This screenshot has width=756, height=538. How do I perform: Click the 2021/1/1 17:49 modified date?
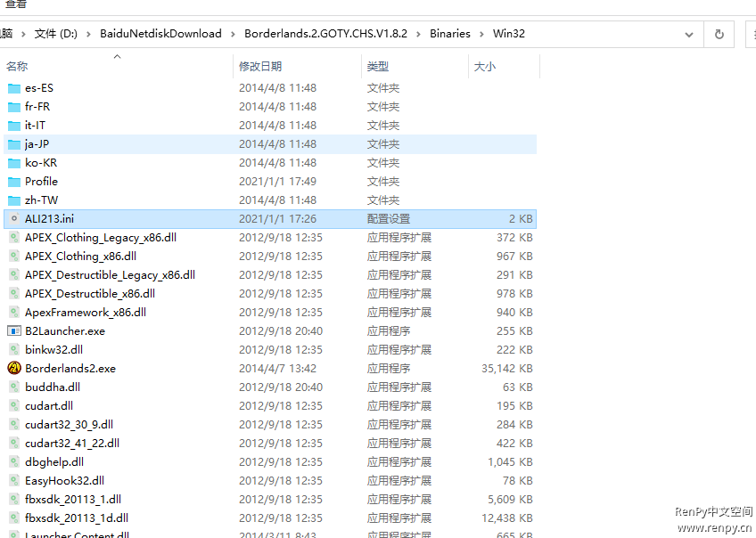pyautogui.click(x=278, y=182)
